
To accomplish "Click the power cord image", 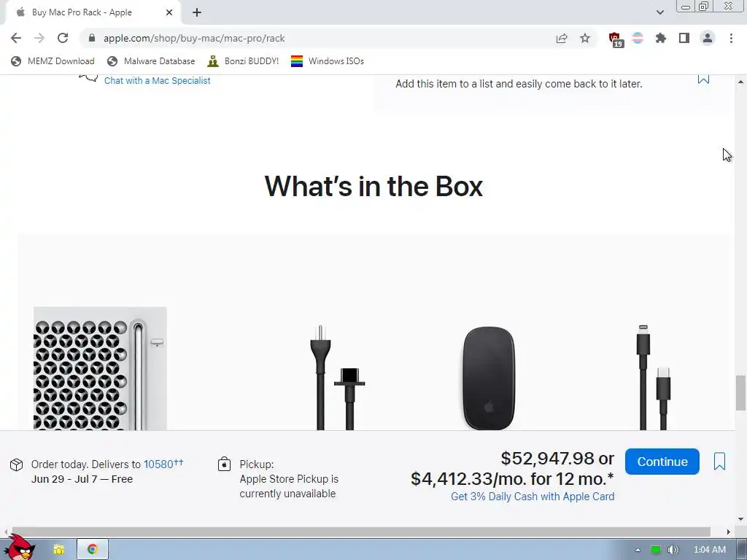I will point(337,377).
